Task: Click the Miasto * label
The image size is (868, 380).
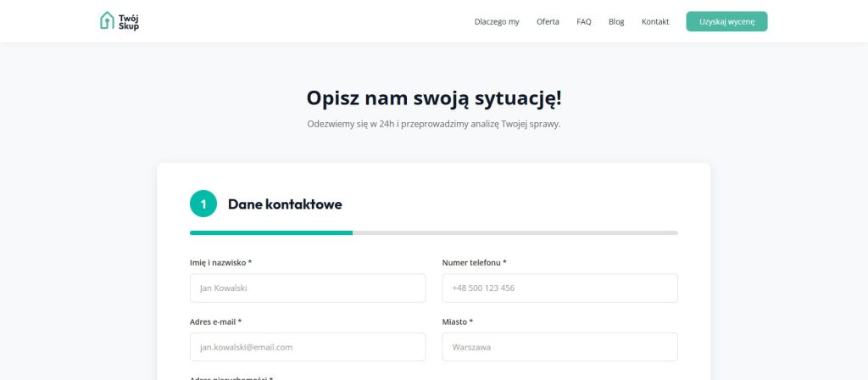Action: (457, 321)
